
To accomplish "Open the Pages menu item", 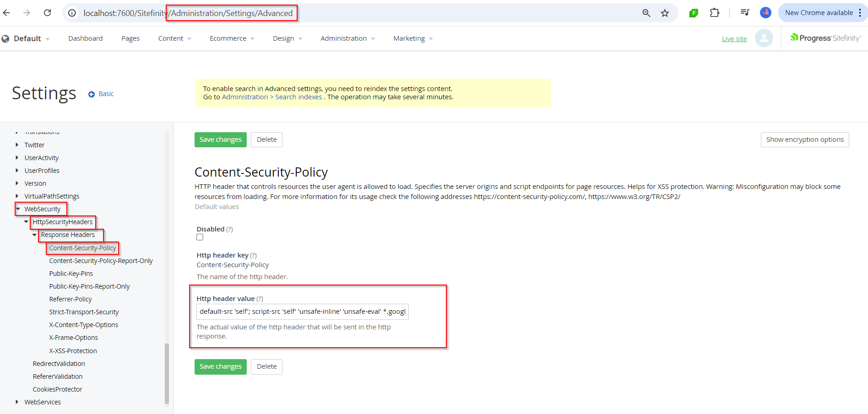I will pyautogui.click(x=130, y=38).
